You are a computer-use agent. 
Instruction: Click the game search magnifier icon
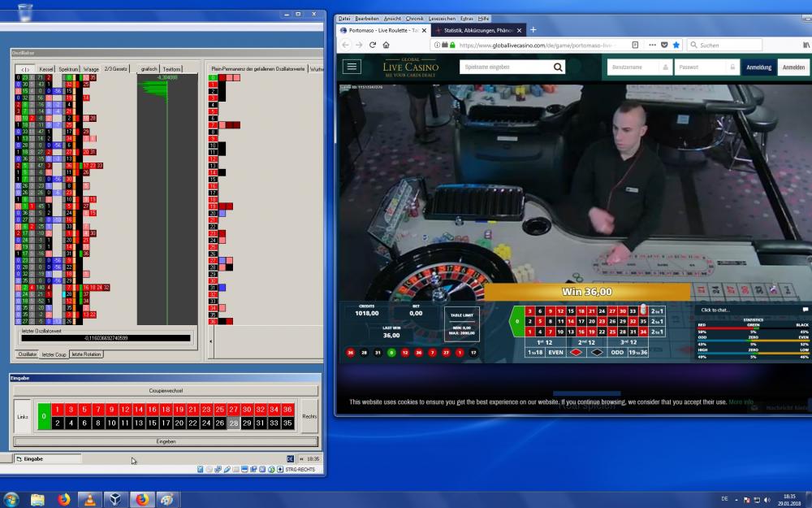(x=558, y=67)
